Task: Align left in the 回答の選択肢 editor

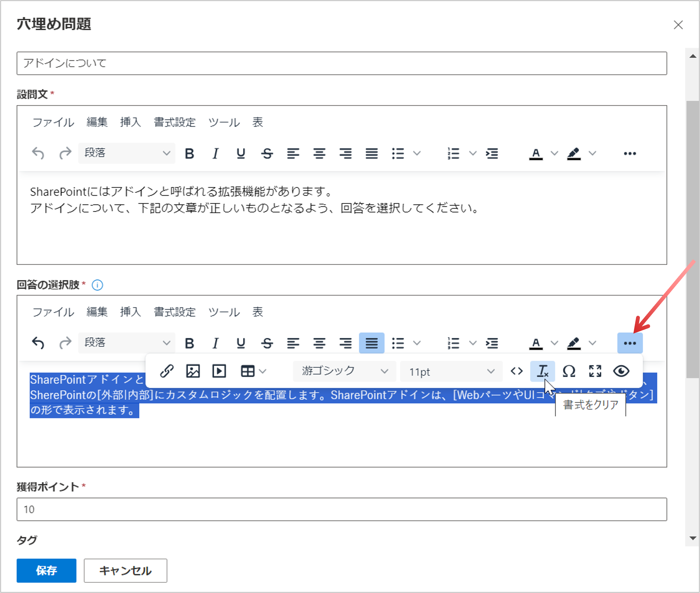Action: tap(293, 343)
